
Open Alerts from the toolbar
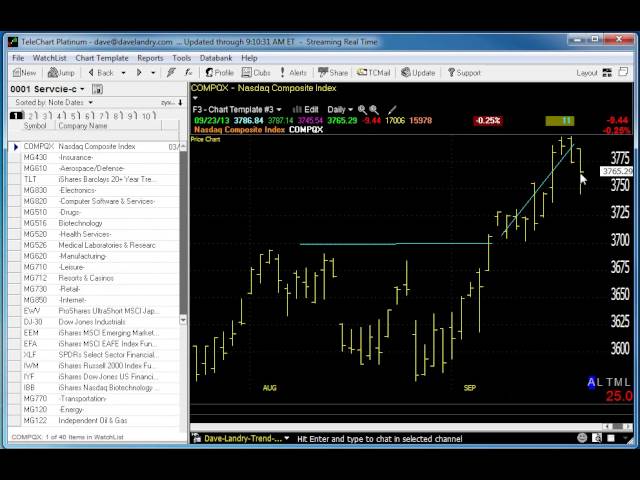(293, 73)
